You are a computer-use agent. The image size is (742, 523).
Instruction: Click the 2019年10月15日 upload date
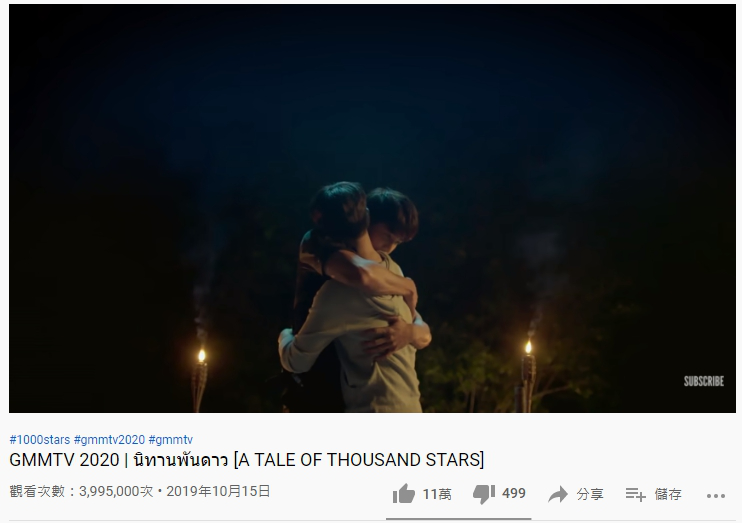(x=218, y=491)
